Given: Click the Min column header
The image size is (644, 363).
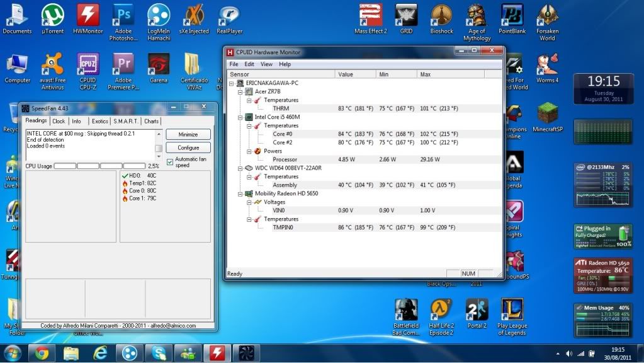Looking at the screenshot, I should tap(397, 74).
